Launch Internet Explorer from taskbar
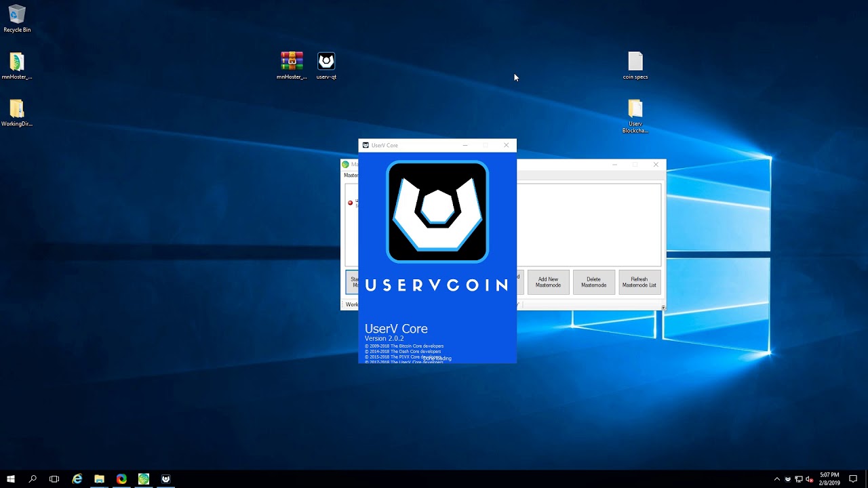Image resolution: width=868 pixels, height=488 pixels. pyautogui.click(x=77, y=479)
